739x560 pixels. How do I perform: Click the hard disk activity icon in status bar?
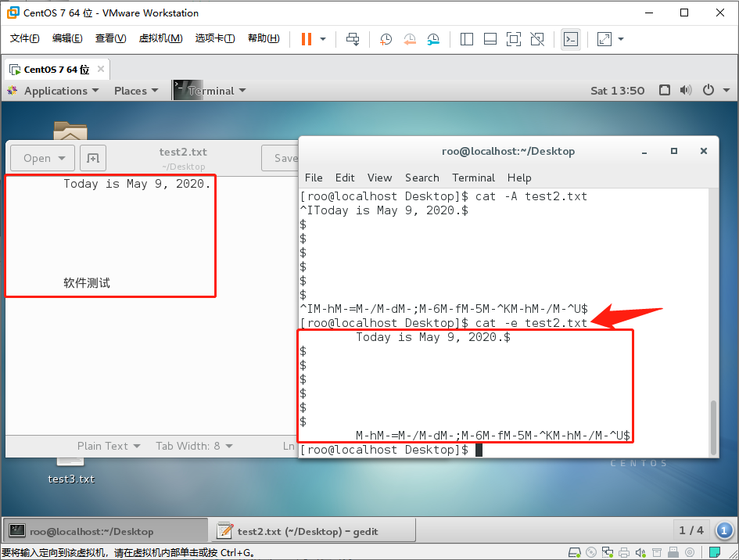(574, 554)
